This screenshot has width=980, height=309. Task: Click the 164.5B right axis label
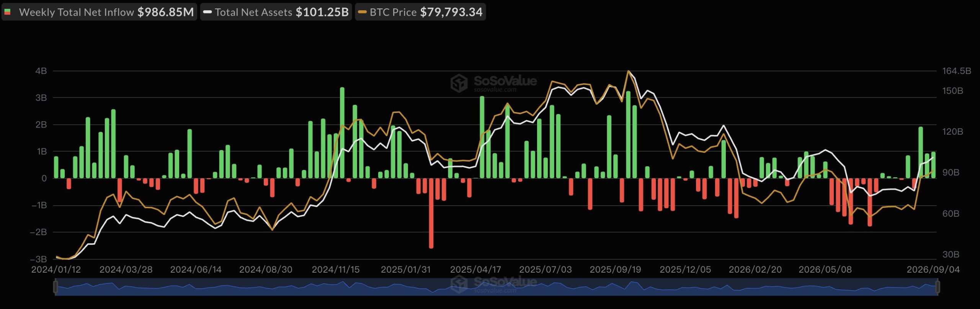click(957, 71)
